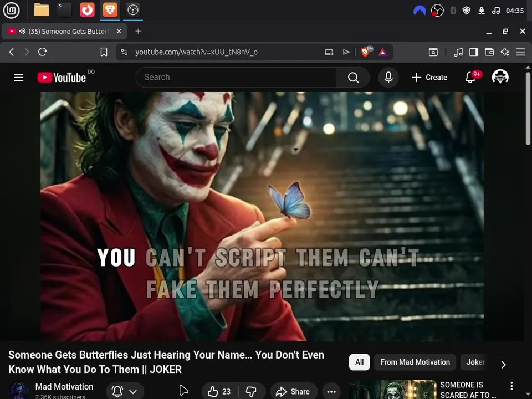The width and height of the screenshot is (532, 399).
Task: Launch the file manager from the panel
Action: tap(42, 10)
